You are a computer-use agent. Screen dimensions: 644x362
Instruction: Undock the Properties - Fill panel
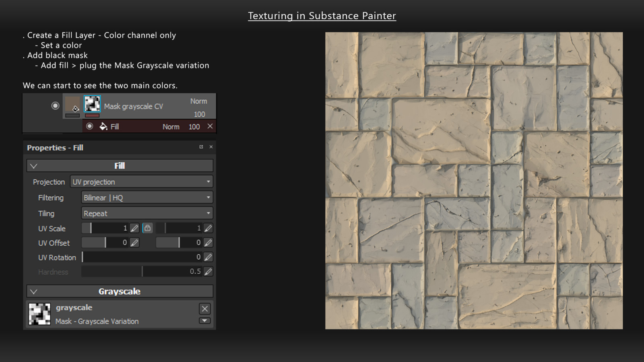pos(201,147)
